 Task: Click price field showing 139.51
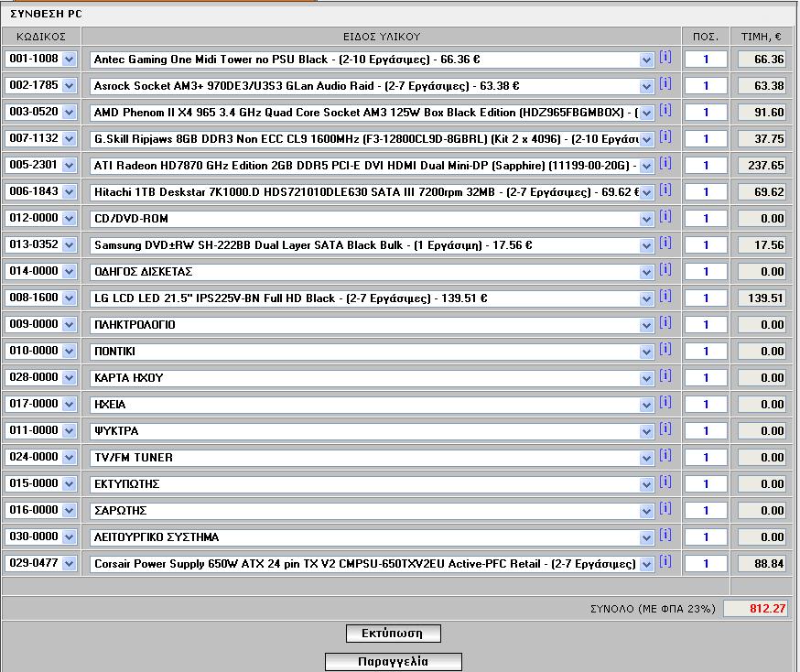point(762,298)
